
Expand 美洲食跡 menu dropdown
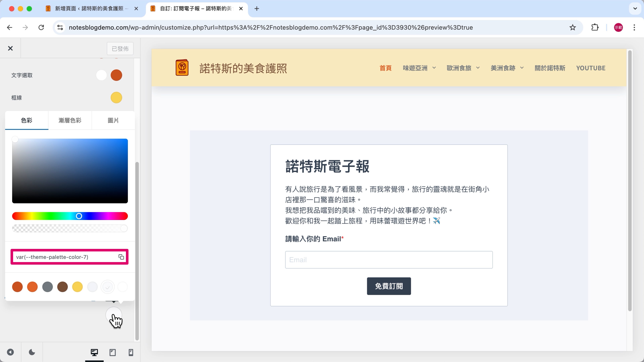(x=522, y=68)
